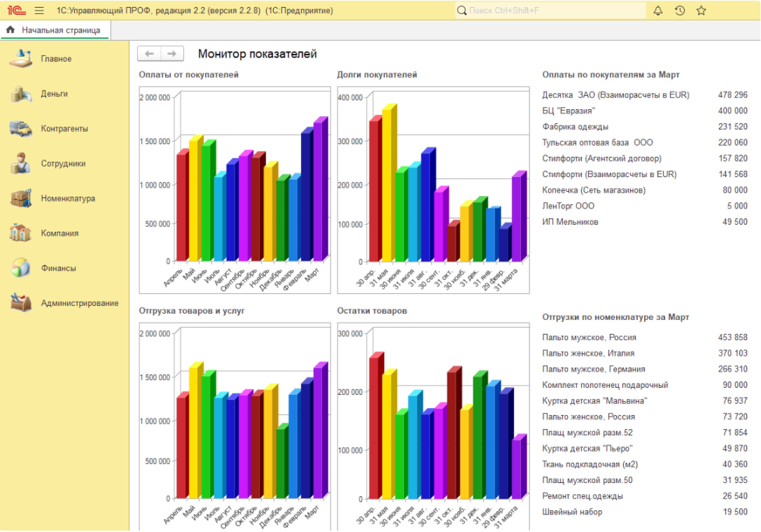Click the row Тульская оптовая база ООО
Viewport: 761px width, 532px height.
(x=645, y=142)
